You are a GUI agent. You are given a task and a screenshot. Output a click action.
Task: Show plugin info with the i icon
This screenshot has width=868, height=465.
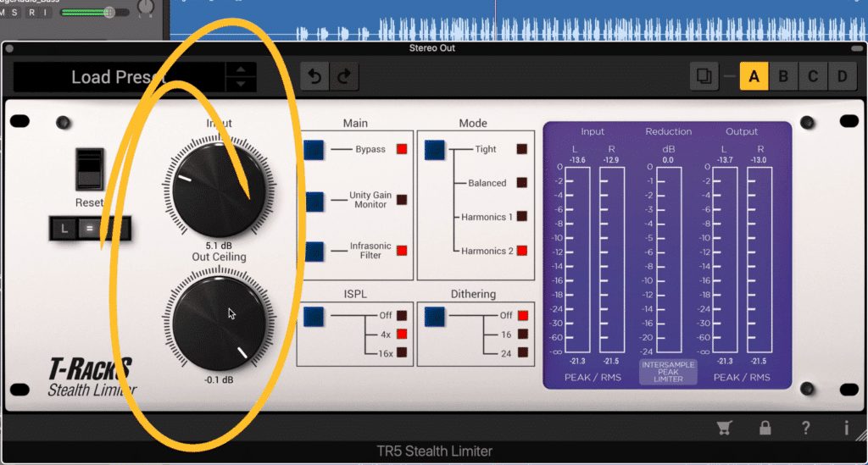point(847,428)
